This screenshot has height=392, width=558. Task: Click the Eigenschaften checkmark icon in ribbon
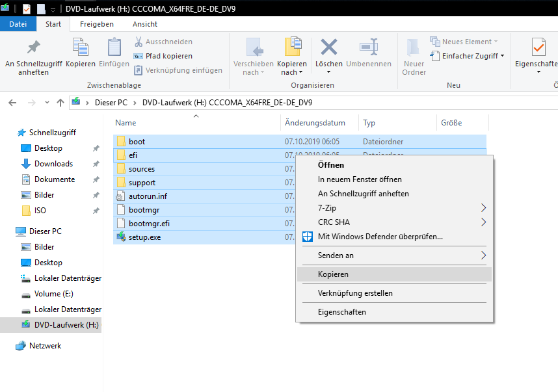click(x=538, y=47)
